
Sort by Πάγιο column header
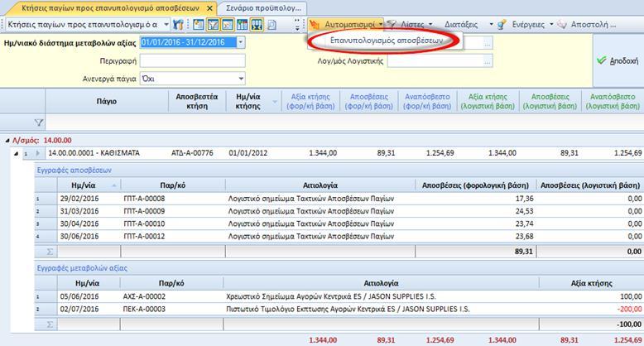click(x=107, y=101)
